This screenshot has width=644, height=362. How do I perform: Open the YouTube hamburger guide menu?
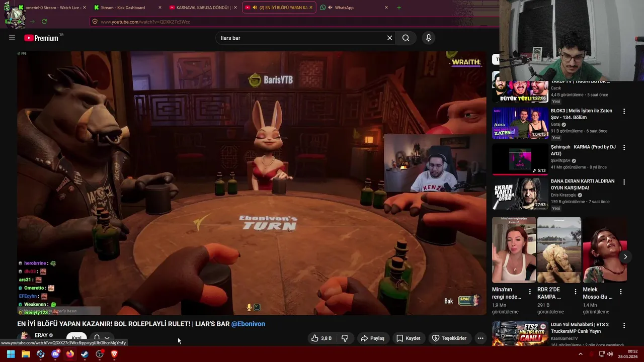12,38
